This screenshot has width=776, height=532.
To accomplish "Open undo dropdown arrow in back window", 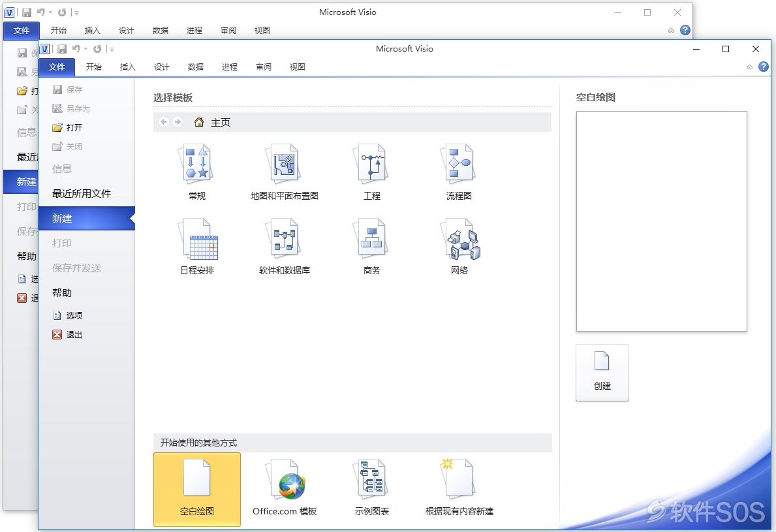I will [x=50, y=12].
